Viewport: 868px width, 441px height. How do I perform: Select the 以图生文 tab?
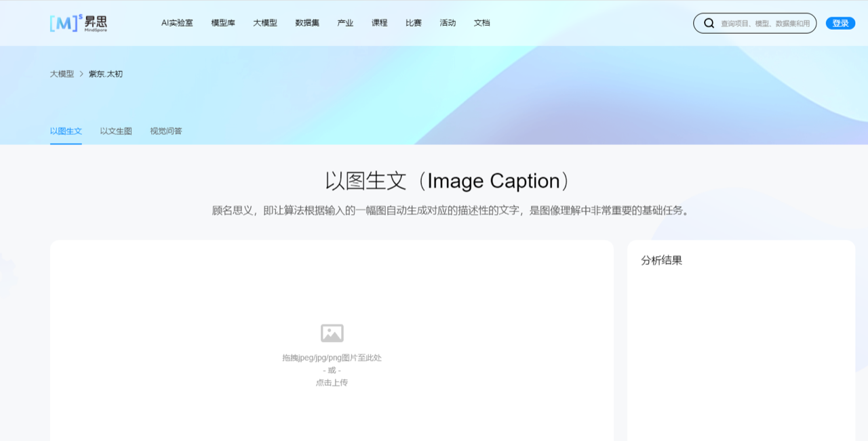(x=66, y=131)
